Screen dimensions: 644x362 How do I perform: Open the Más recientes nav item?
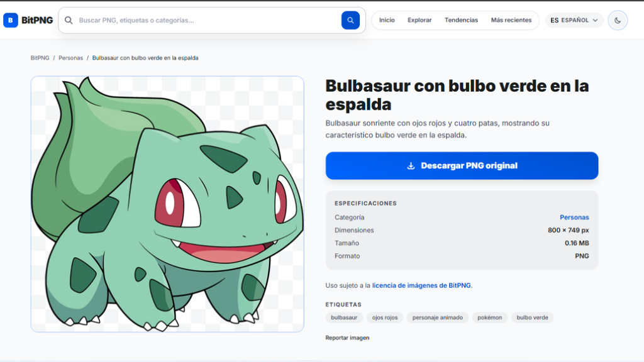[x=511, y=20]
